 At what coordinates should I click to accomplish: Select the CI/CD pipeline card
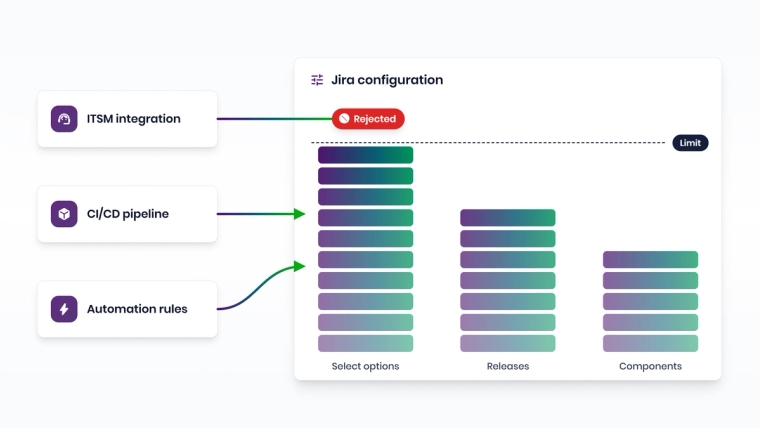pos(127,214)
